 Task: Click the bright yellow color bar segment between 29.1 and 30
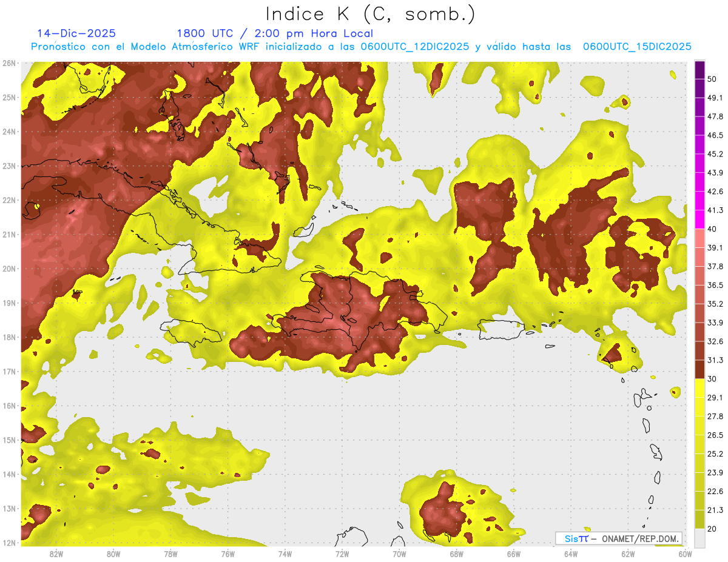pyautogui.click(x=699, y=388)
